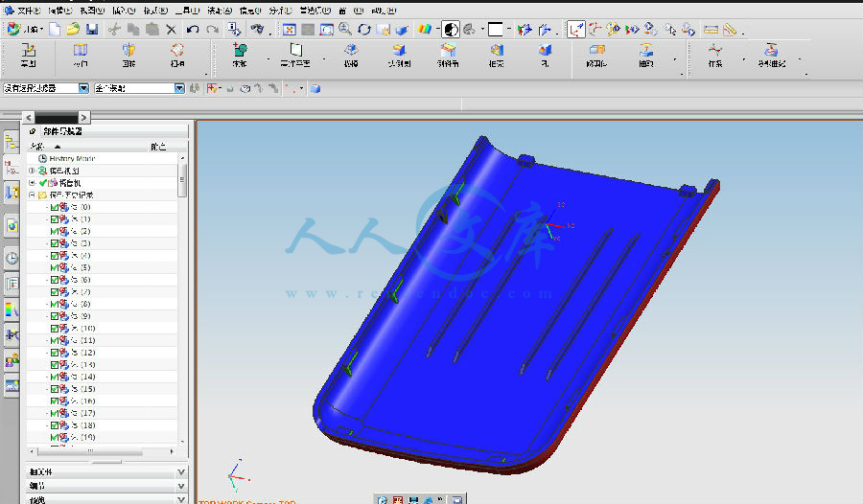This screenshot has width=863, height=504.
Task: Click the Undo arrow icon
Action: [192, 29]
